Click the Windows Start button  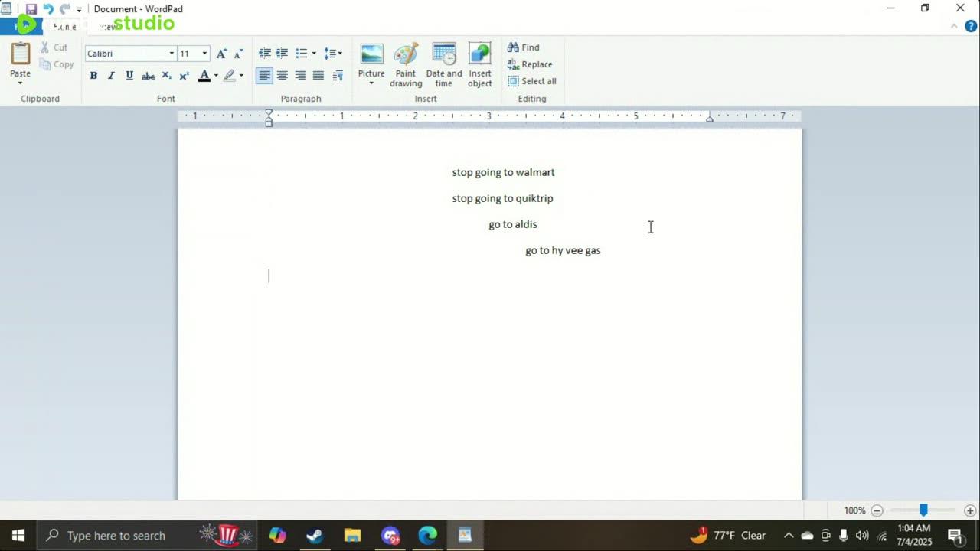click(x=18, y=536)
